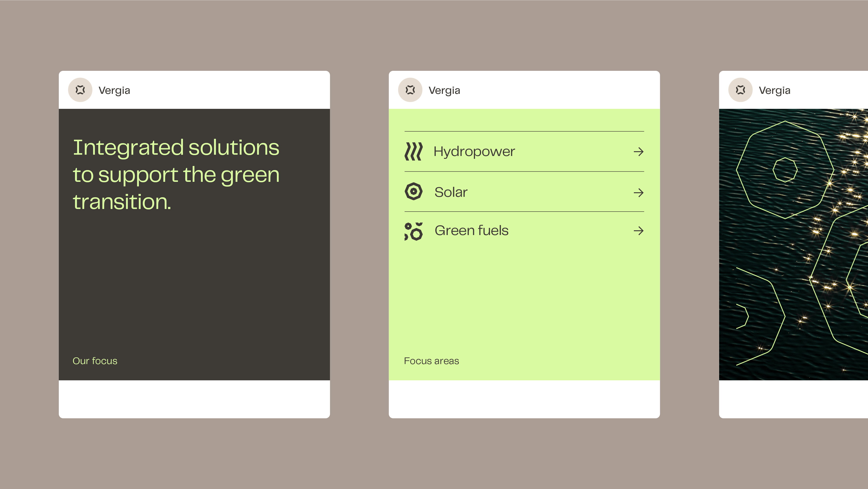Click the small inner octagon on the water image

tap(785, 170)
